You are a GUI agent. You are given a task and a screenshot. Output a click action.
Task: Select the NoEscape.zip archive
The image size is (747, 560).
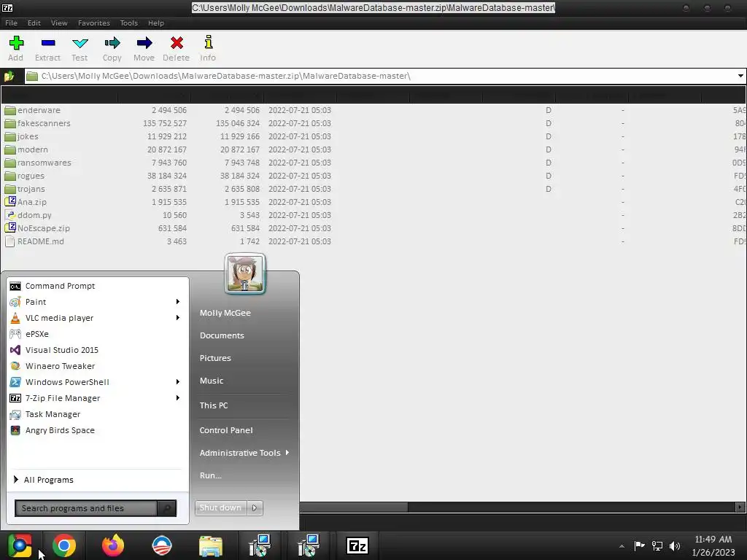pyautogui.click(x=37, y=228)
